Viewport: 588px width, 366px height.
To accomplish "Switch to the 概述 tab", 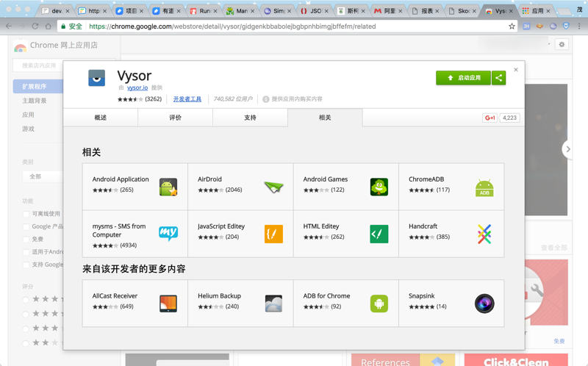I will [x=101, y=118].
